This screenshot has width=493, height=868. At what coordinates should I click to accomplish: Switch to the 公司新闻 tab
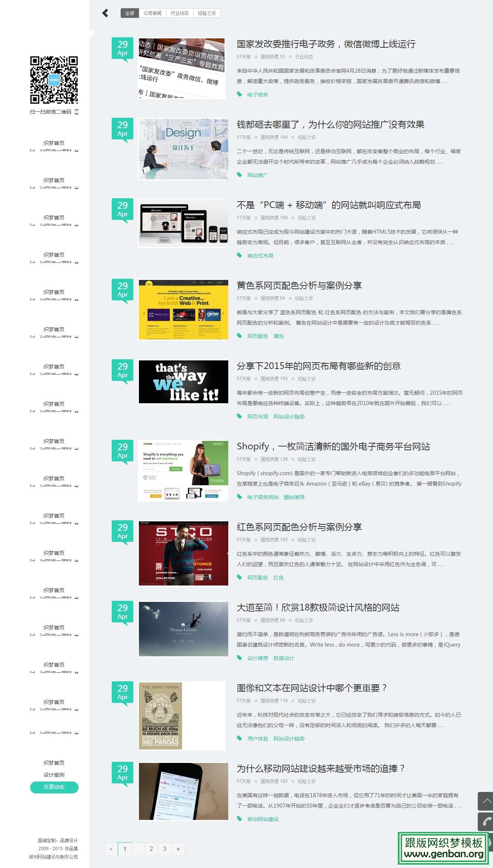[x=153, y=13]
